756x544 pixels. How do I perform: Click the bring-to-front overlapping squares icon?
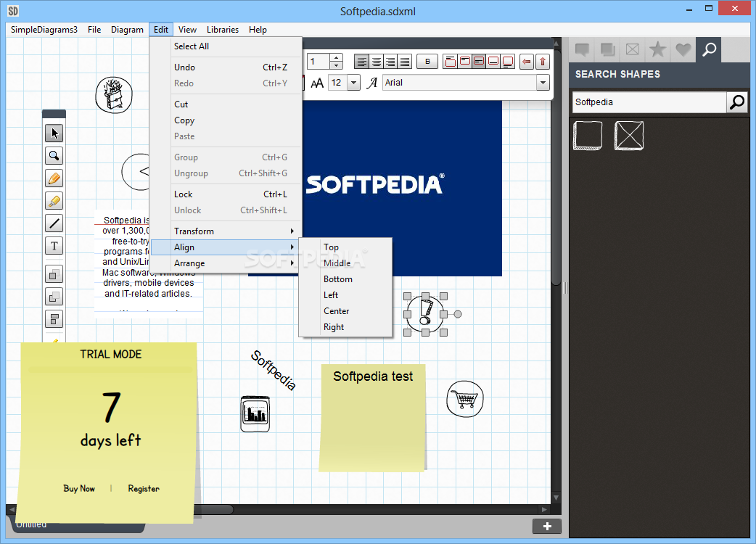coord(54,275)
